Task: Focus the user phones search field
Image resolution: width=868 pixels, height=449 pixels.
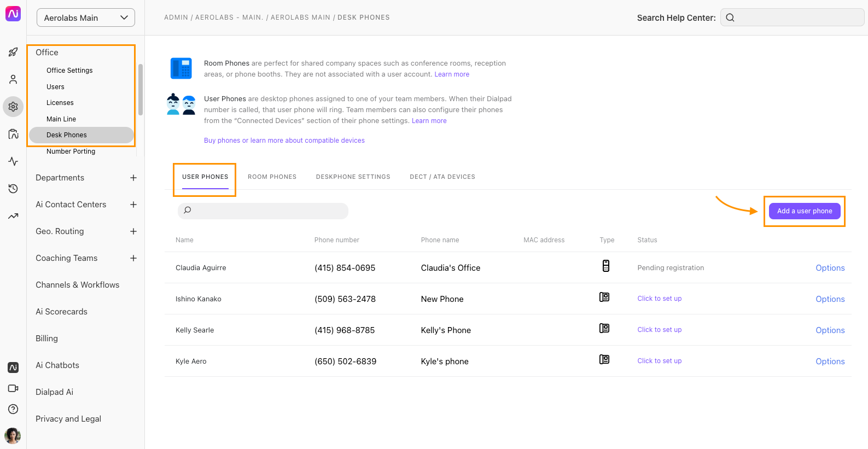Action: (263, 211)
